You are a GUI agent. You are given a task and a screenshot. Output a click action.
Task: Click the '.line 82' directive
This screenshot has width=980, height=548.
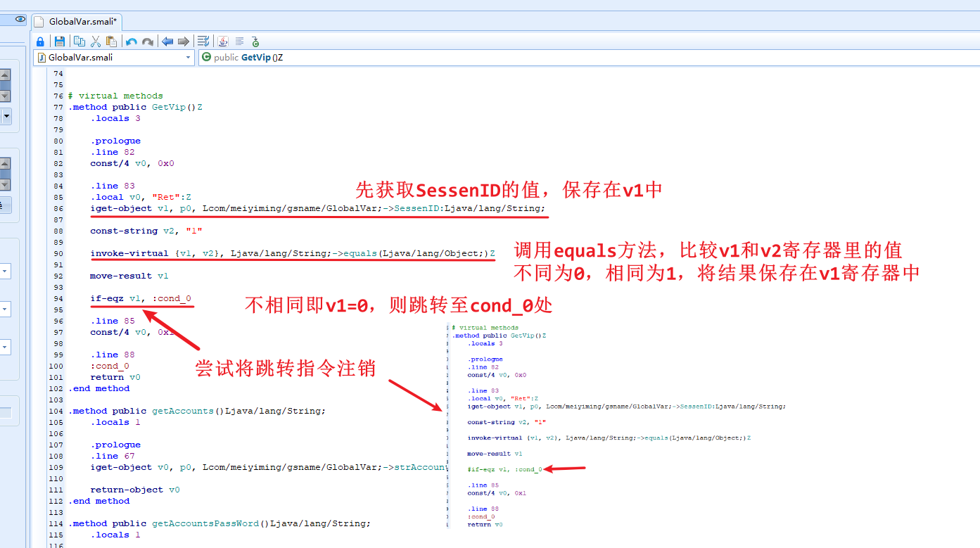click(113, 152)
